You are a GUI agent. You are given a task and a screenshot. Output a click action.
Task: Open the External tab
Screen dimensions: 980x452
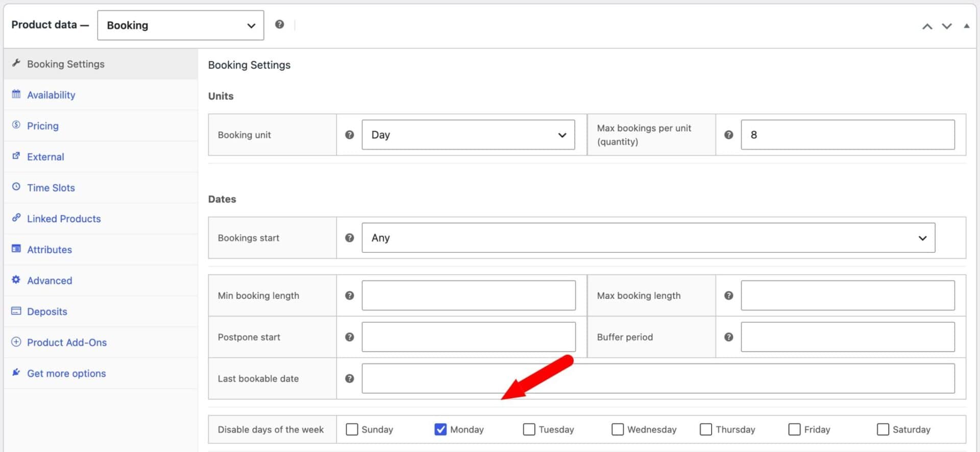coord(101,157)
